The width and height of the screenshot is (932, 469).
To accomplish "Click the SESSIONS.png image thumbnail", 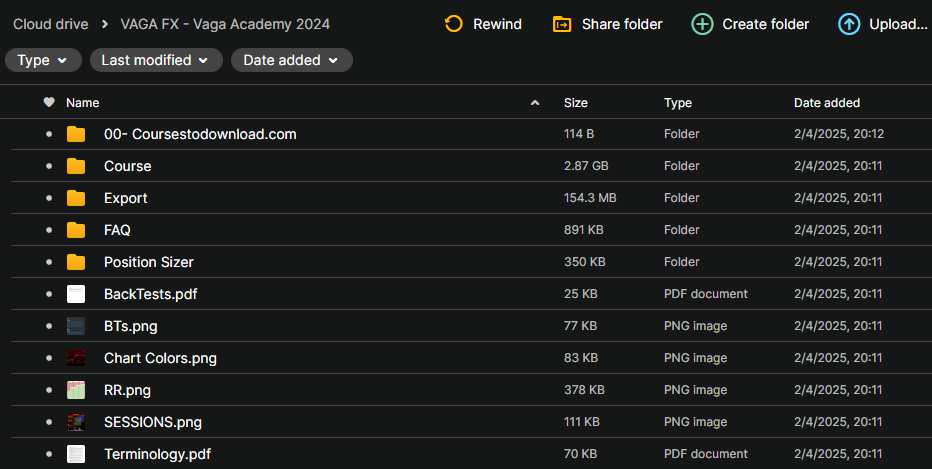I will pos(75,422).
